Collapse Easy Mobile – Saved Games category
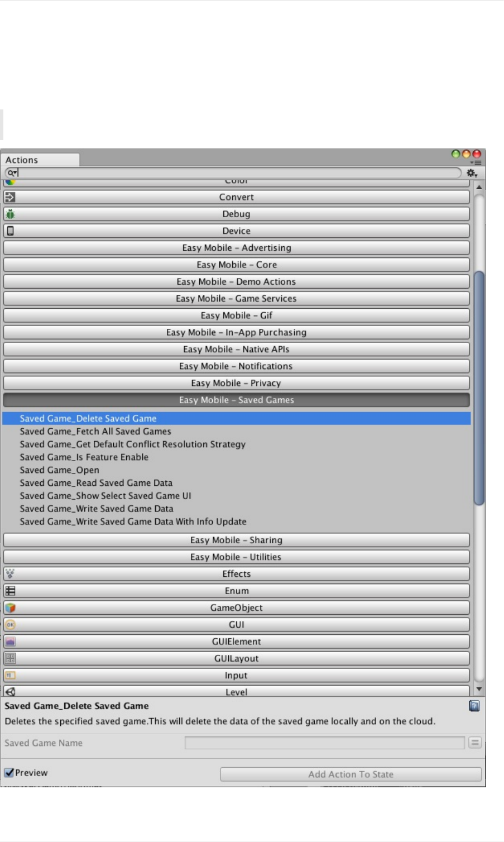The width and height of the screenshot is (504, 842). (x=236, y=400)
